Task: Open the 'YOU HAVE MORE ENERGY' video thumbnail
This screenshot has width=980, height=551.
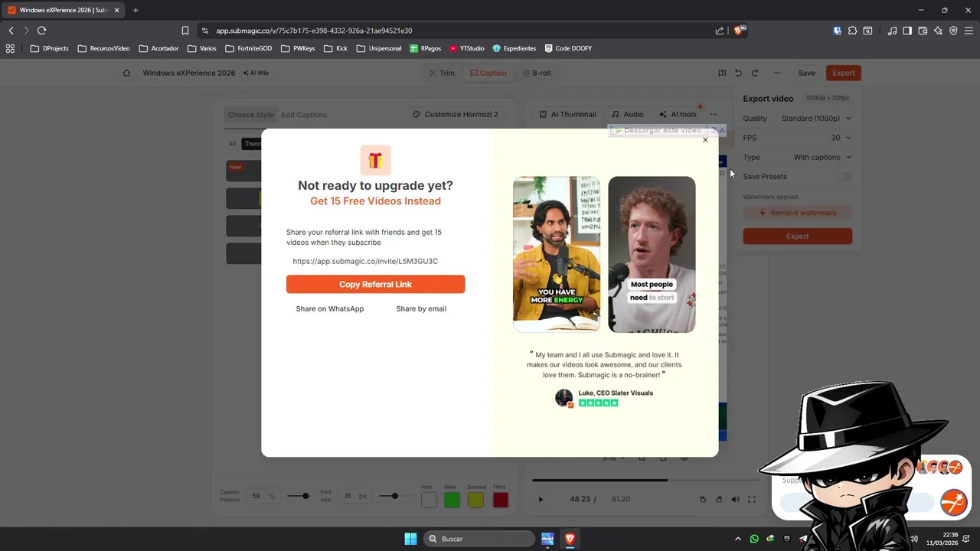Action: click(557, 254)
